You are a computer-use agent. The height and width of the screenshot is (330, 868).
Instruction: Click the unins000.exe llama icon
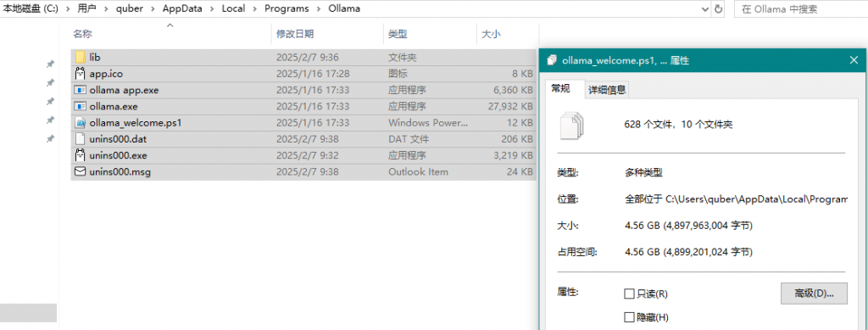click(80, 155)
